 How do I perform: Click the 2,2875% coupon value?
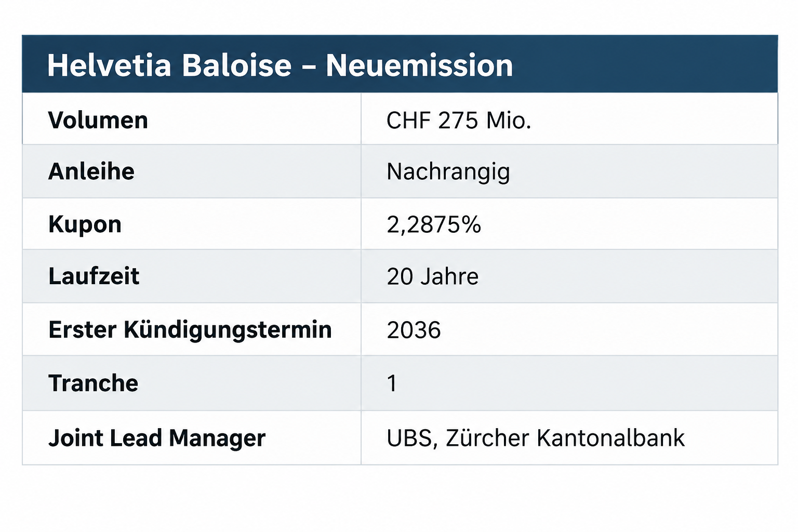(434, 225)
